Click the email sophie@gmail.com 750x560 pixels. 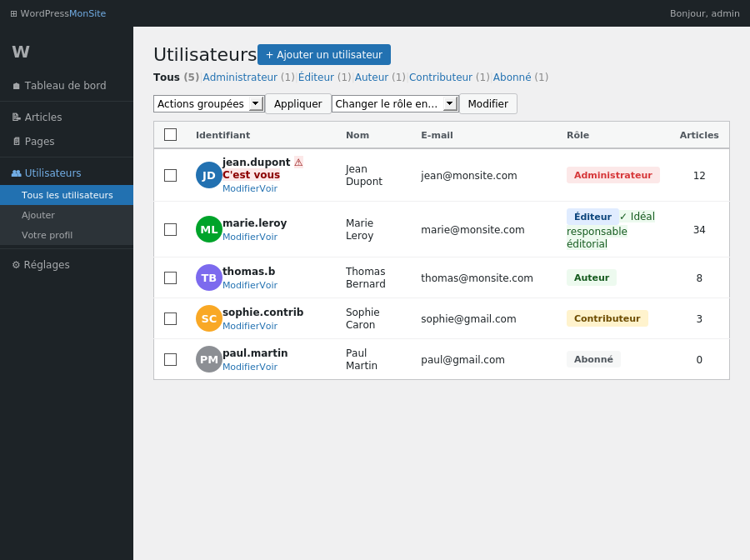pos(468,319)
